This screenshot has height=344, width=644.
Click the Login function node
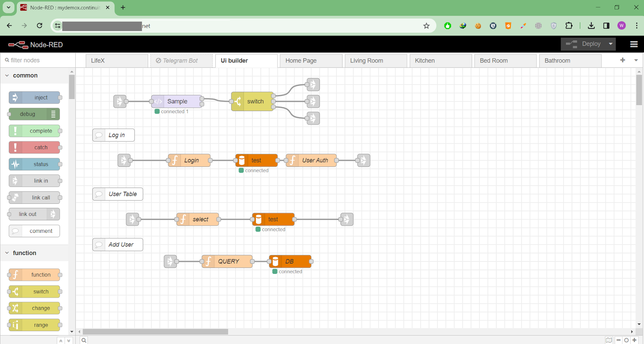coord(189,160)
